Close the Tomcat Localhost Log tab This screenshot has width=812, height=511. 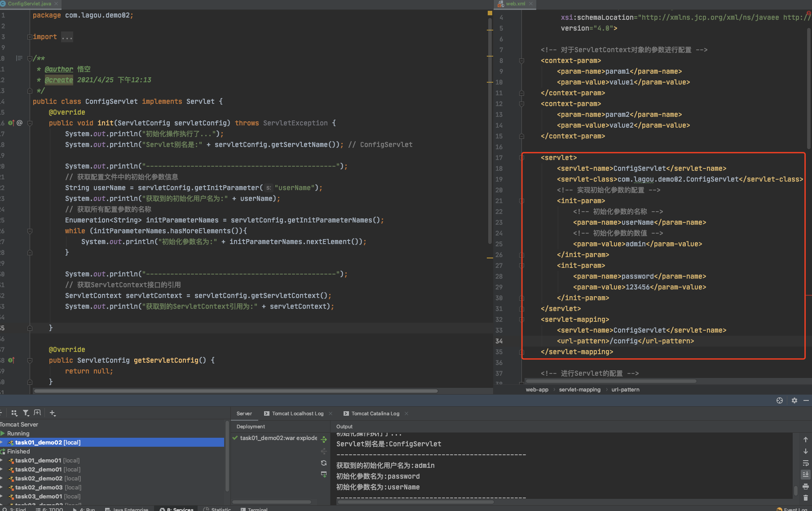(331, 413)
